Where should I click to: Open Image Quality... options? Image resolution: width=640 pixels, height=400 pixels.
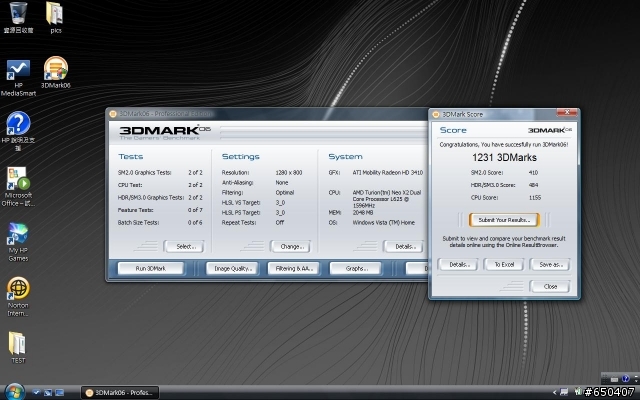pyautogui.click(x=232, y=269)
